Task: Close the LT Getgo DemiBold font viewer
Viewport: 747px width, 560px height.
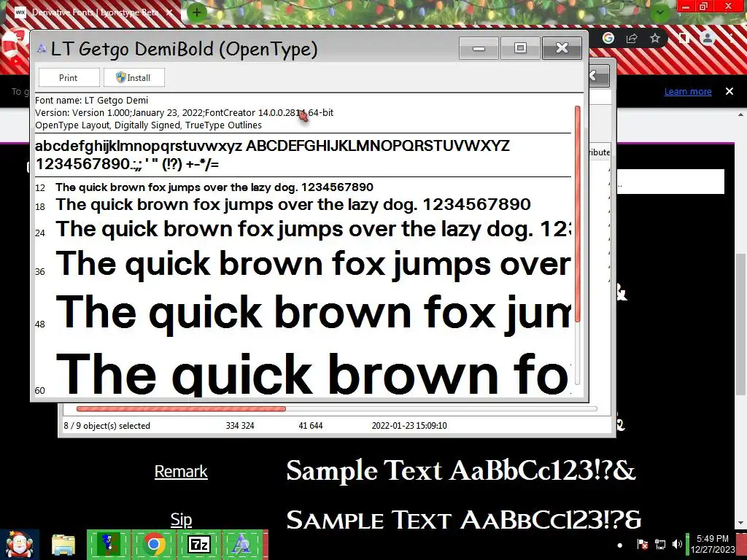Action: (x=562, y=48)
